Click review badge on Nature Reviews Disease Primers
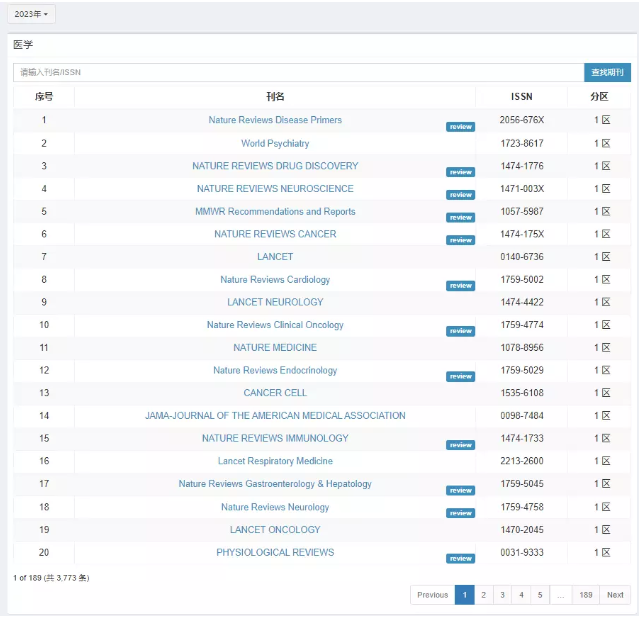 (460, 127)
